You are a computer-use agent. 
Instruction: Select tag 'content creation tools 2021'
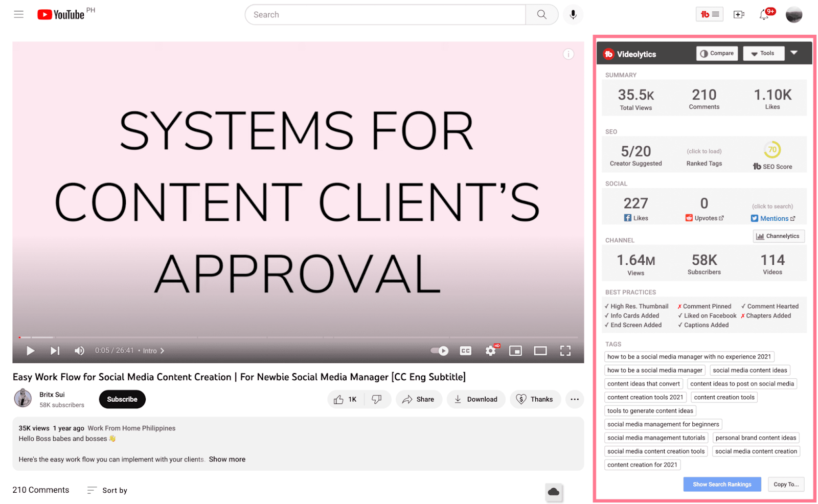645,397
